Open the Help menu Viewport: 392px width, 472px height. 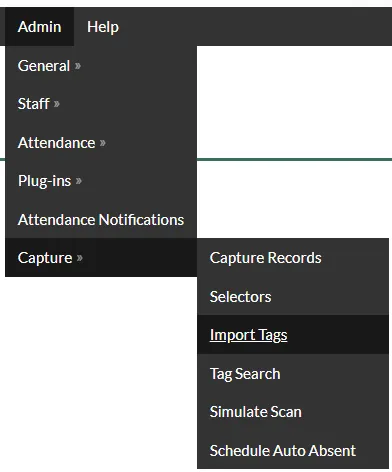[103, 27]
